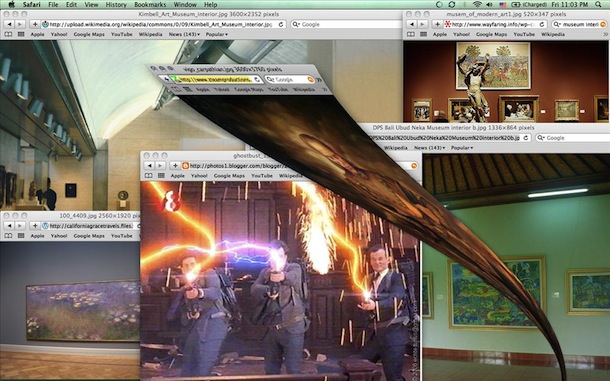Open Top Sites in 100_4409.jpg window
Image resolution: width=610 pixels, height=381 pixels.
[x=21, y=236]
